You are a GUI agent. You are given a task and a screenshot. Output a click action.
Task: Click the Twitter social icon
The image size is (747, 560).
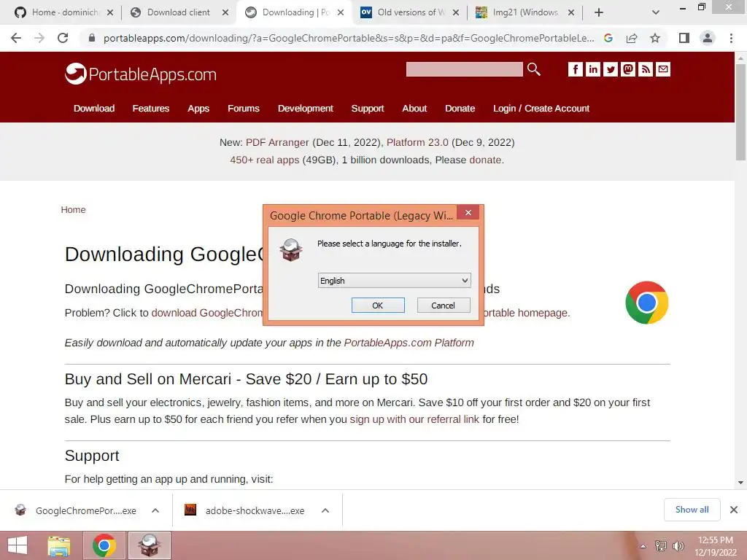[x=611, y=69]
